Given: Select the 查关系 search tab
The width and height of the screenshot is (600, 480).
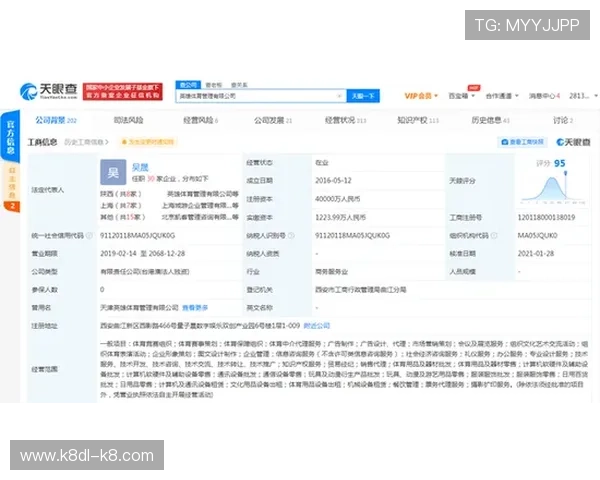Looking at the screenshot, I should click(239, 85).
